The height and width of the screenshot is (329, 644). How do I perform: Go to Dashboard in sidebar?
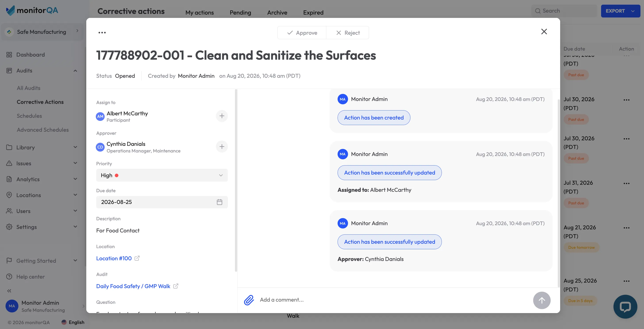click(x=31, y=55)
